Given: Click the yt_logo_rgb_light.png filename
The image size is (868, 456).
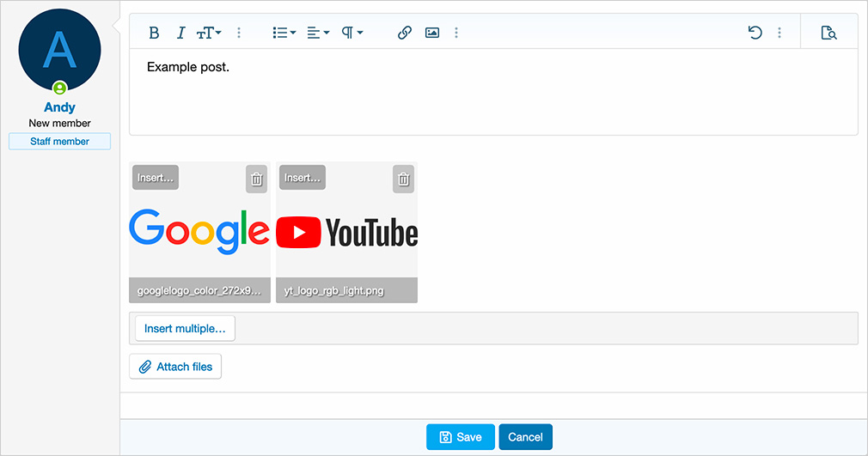Looking at the screenshot, I should coord(333,290).
